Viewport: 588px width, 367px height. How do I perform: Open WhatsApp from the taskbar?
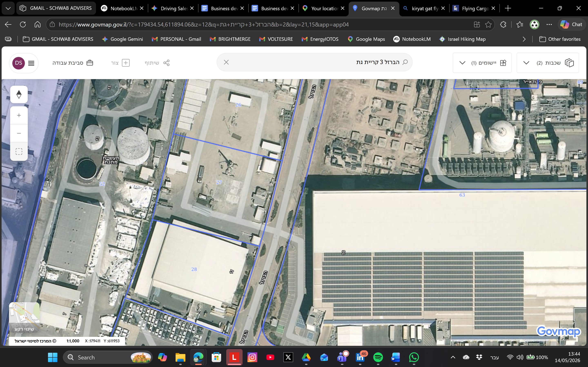click(414, 357)
